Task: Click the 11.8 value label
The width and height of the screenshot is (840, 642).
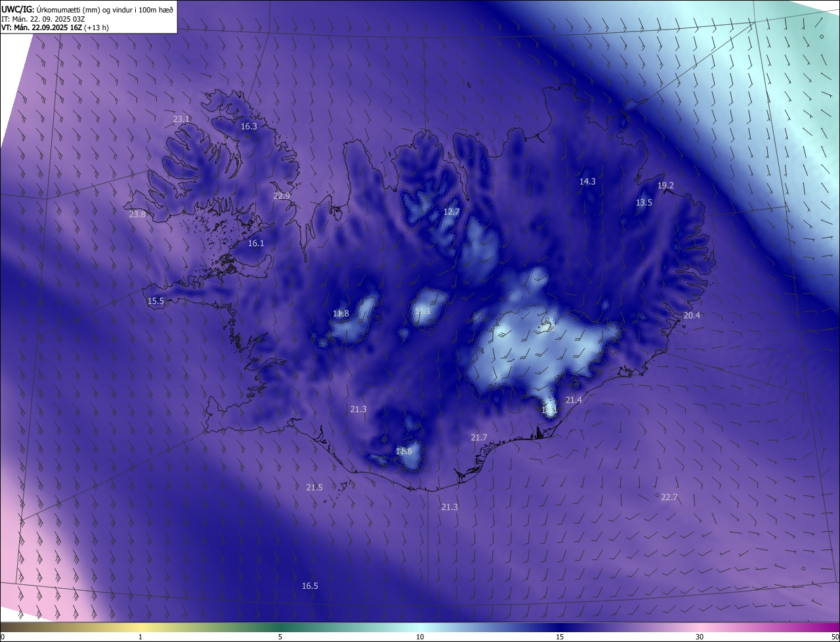Action: (x=341, y=314)
